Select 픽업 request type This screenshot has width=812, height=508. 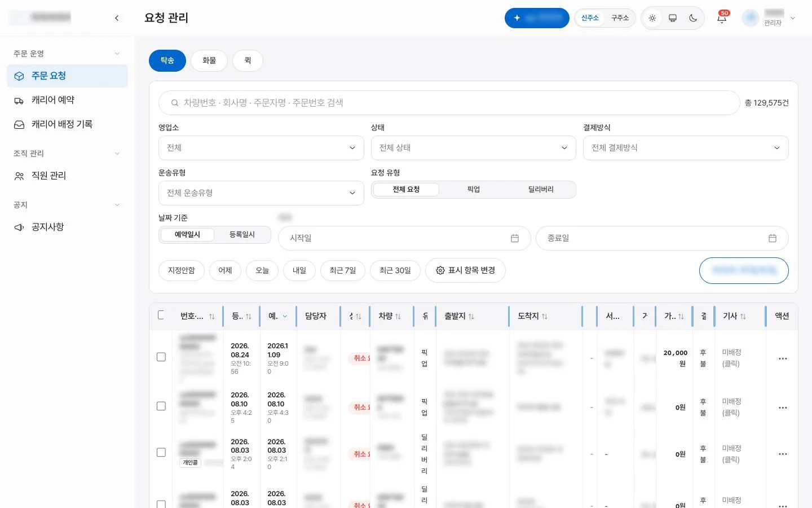pyautogui.click(x=474, y=190)
